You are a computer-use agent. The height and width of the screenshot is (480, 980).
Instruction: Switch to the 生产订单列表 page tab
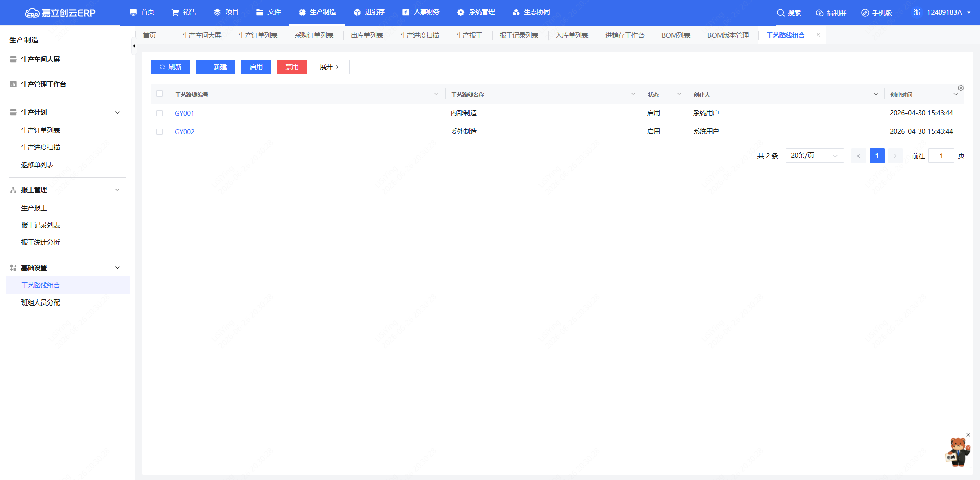[258, 35]
